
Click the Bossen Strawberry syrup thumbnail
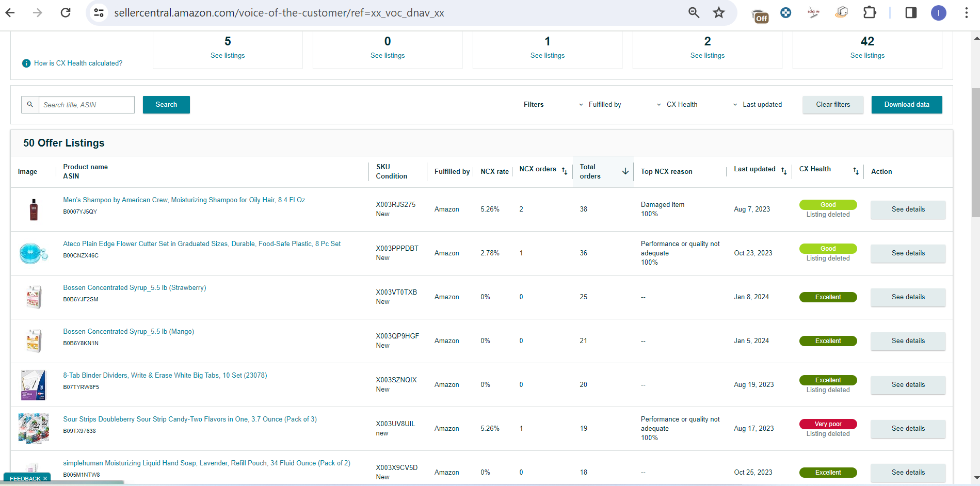point(34,297)
